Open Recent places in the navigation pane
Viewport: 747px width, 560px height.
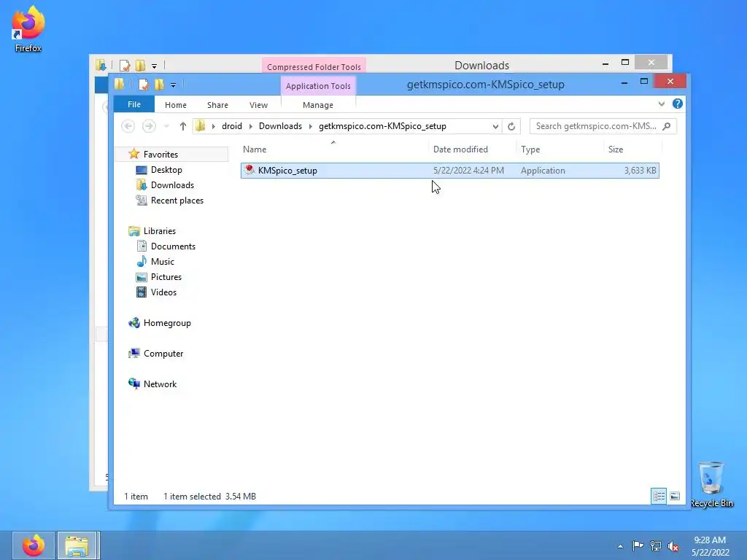(x=177, y=201)
